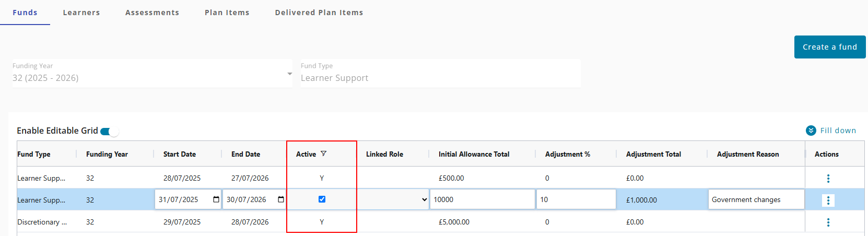Switch to the Learners tab
Image resolution: width=868 pixels, height=236 pixels.
tap(81, 13)
